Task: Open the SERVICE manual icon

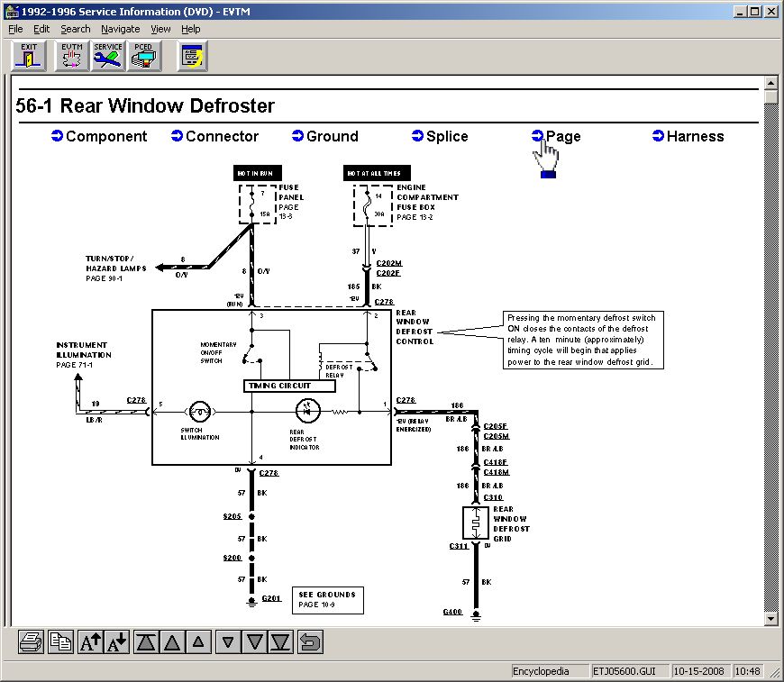Action: tap(108, 56)
